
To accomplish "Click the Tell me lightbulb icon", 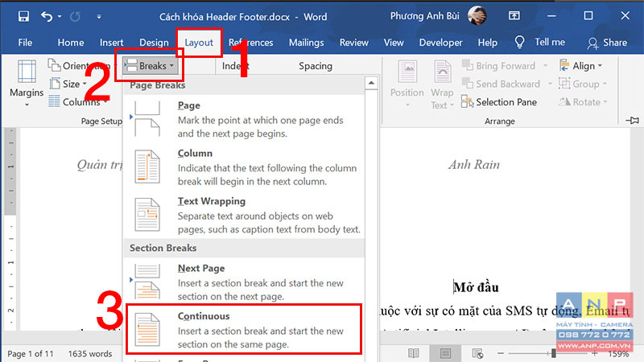I will click(x=519, y=42).
